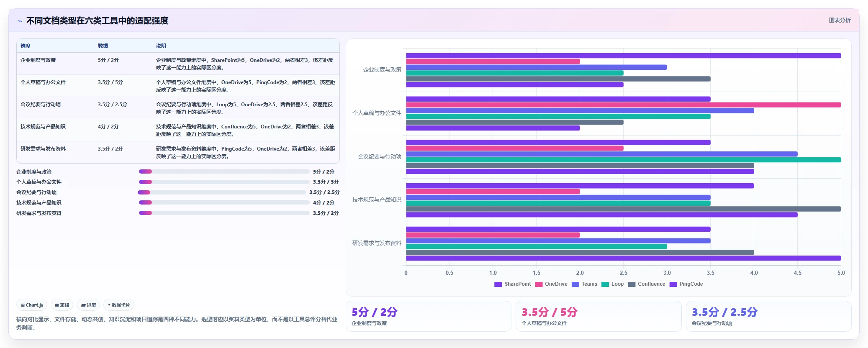This screenshot has width=868, height=348.
Task: Click the table data cell 4分 / 2分
Action: point(108,127)
